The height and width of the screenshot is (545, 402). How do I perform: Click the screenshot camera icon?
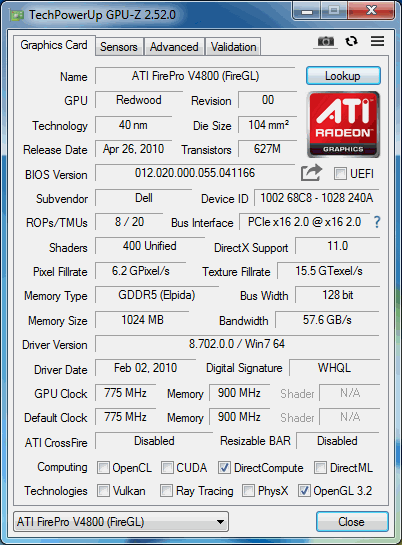click(326, 41)
